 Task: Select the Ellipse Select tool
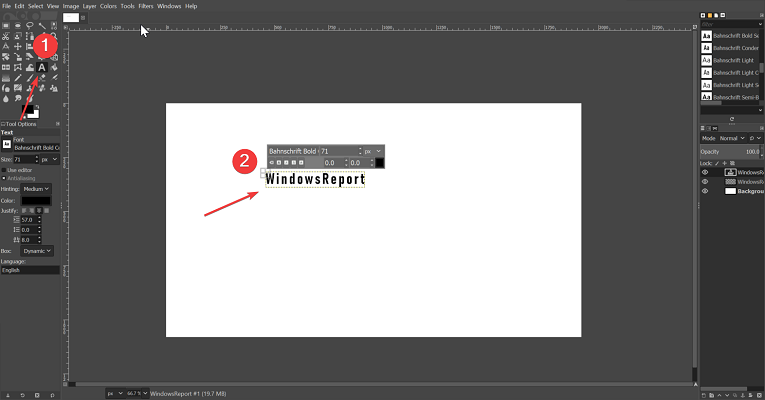pos(18,25)
